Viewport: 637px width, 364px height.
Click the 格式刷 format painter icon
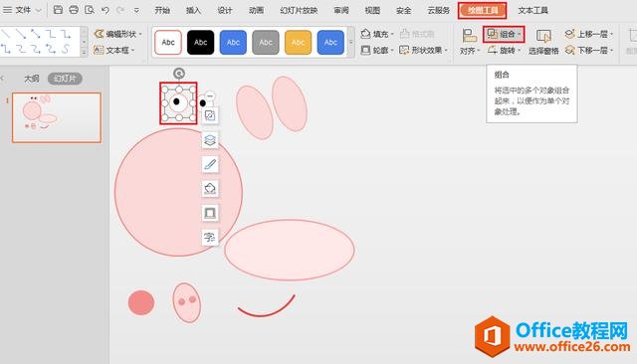pos(405,34)
